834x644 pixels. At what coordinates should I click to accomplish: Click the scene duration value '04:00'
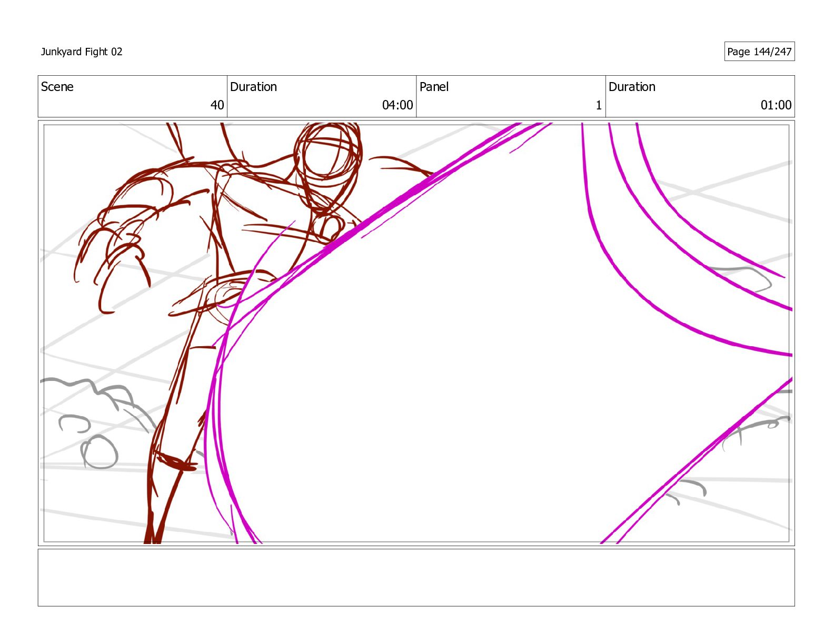[398, 105]
